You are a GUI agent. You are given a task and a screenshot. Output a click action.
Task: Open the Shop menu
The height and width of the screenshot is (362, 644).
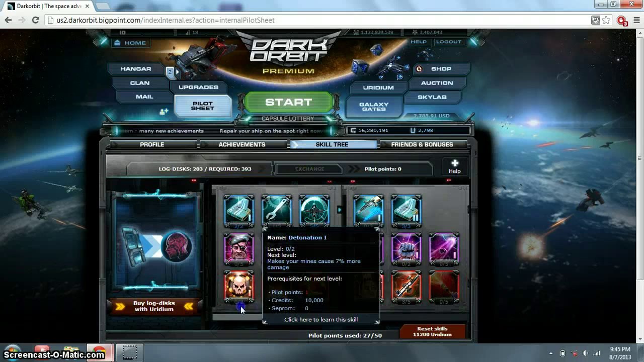[441, 69]
